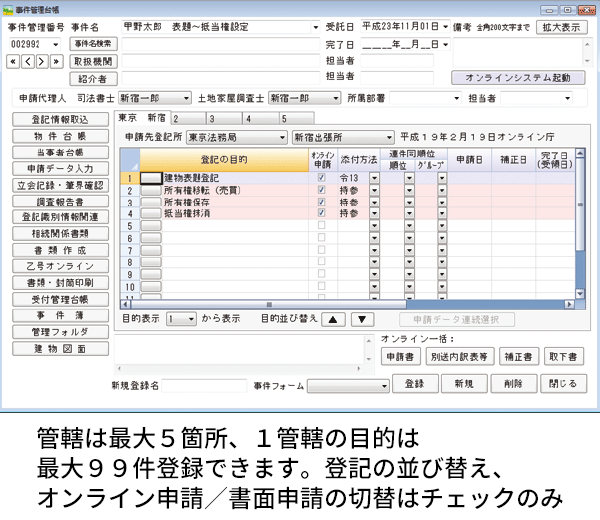Move purpose up with the ▲ sort button
Viewport: 600px width, 520px height.
point(334,319)
